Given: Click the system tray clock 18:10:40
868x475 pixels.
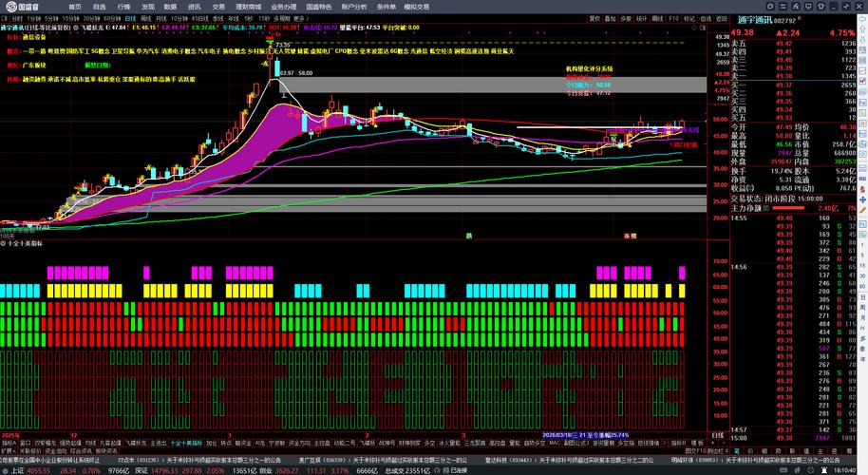Looking at the screenshot, I should (x=845, y=470).
